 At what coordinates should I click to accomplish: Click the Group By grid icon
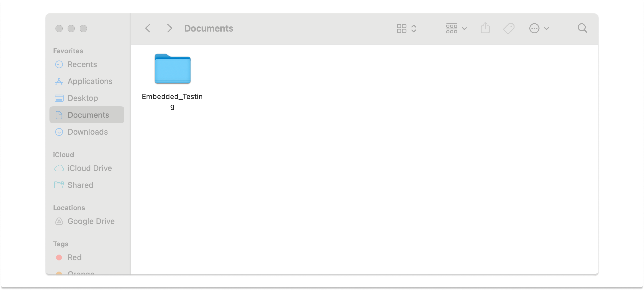[451, 28]
